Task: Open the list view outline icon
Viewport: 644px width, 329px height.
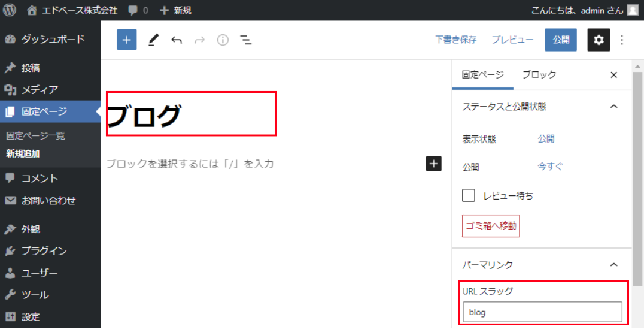Action: coord(246,40)
